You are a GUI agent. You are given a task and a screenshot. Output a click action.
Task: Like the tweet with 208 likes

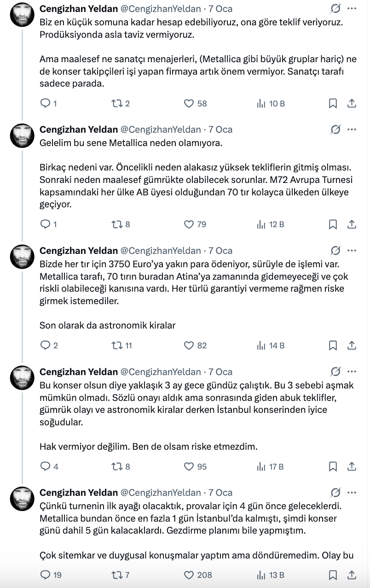pos(189,575)
